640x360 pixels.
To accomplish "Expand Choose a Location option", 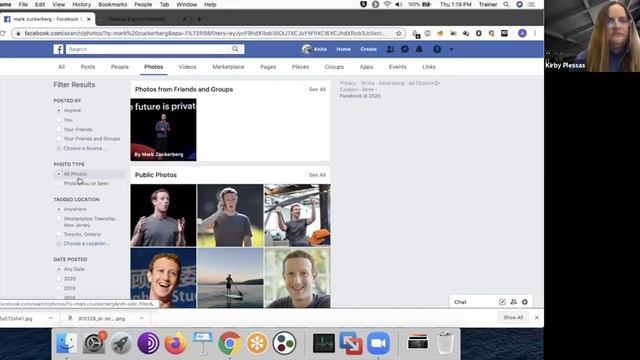I will (82, 244).
